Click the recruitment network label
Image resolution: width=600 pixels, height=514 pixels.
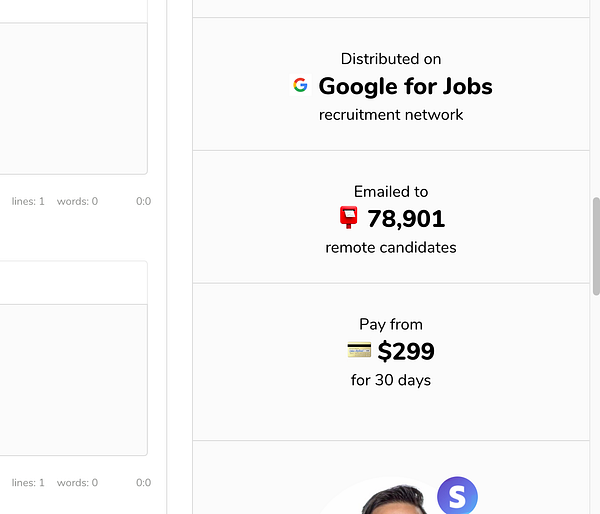[391, 114]
